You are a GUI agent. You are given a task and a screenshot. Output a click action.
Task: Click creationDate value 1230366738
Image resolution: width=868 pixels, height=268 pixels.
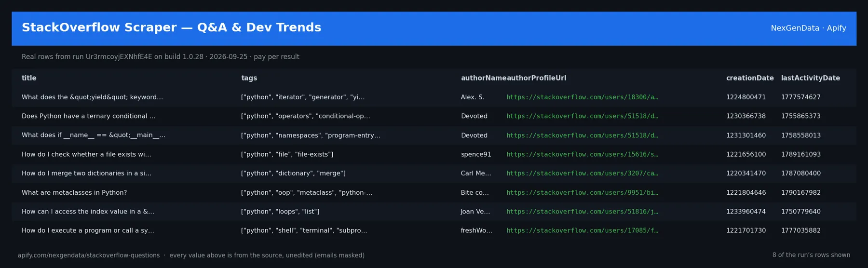[x=746, y=116]
